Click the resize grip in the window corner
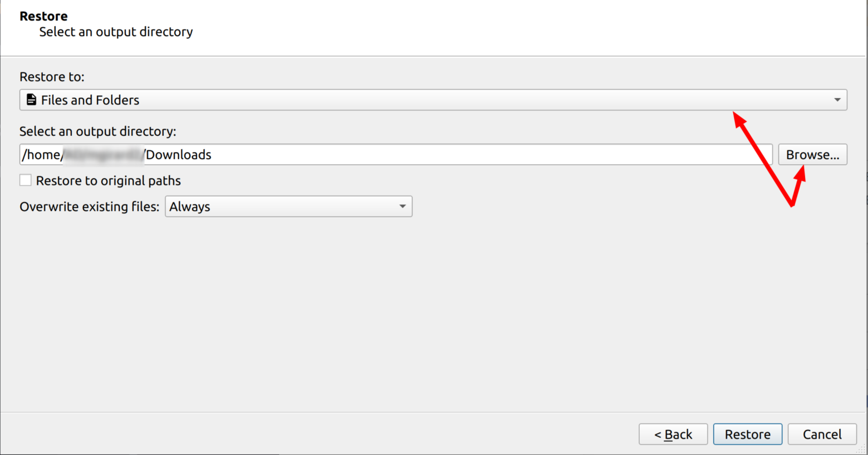Screen dimensions: 868x455 (862, 450)
